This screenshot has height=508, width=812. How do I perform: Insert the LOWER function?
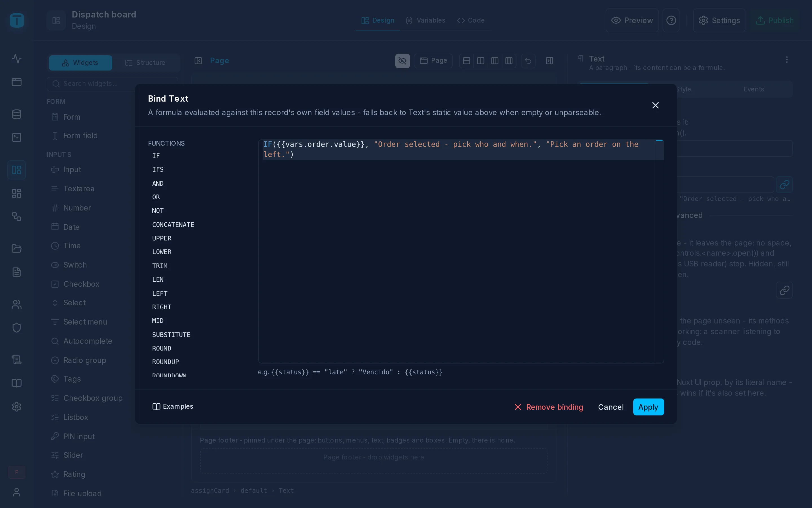(162, 252)
